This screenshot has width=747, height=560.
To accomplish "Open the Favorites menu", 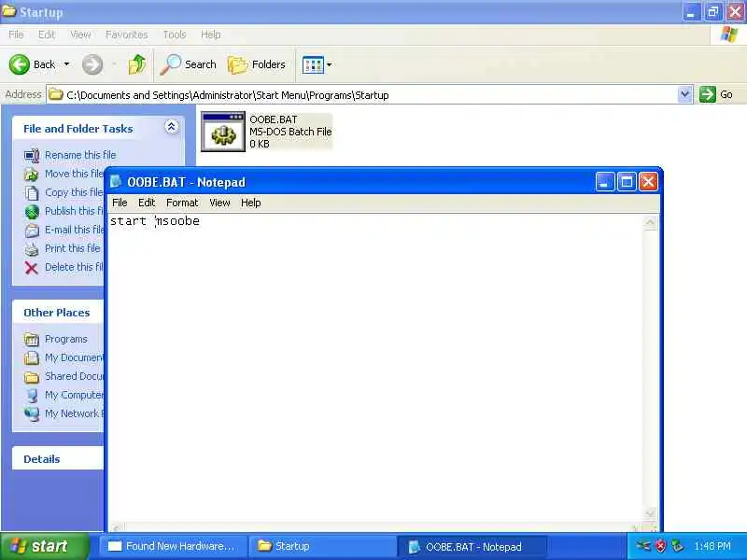I will (126, 35).
